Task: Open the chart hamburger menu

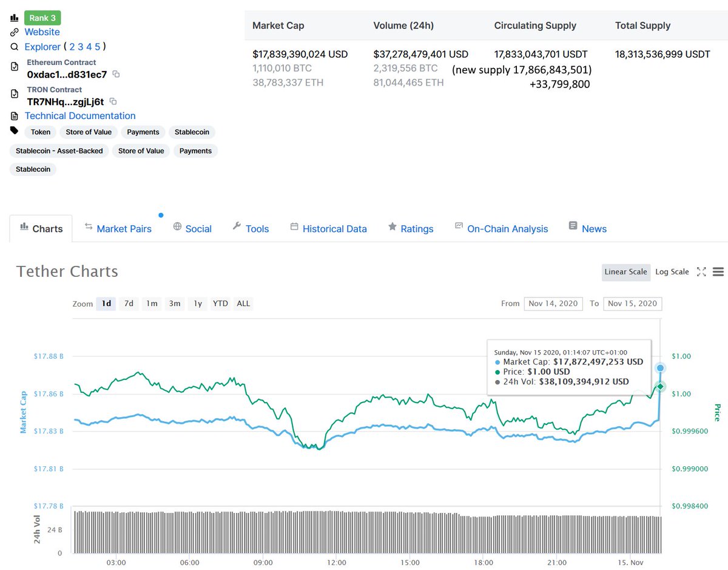Action: 718,272
